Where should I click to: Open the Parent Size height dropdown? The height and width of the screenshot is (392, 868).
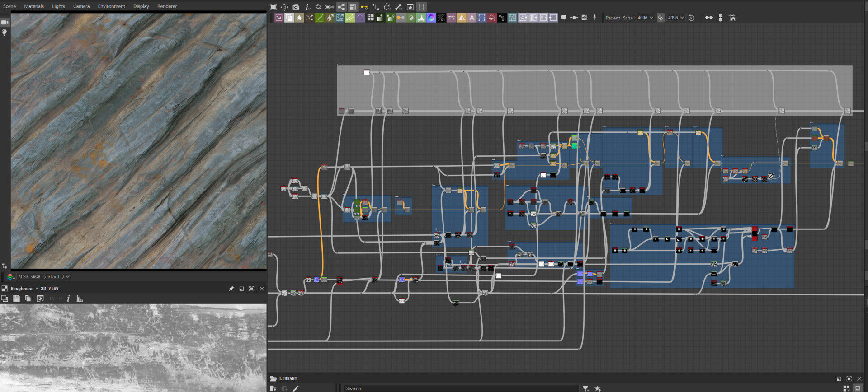click(675, 18)
